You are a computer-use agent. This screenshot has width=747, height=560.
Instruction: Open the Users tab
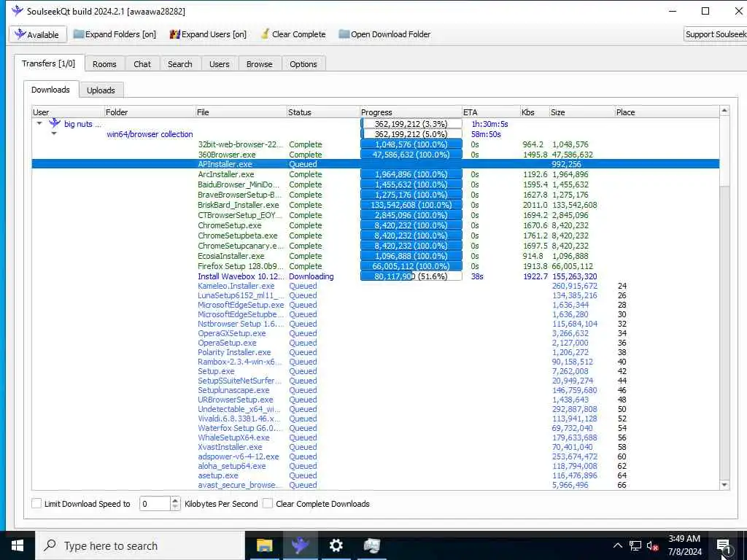coord(219,64)
